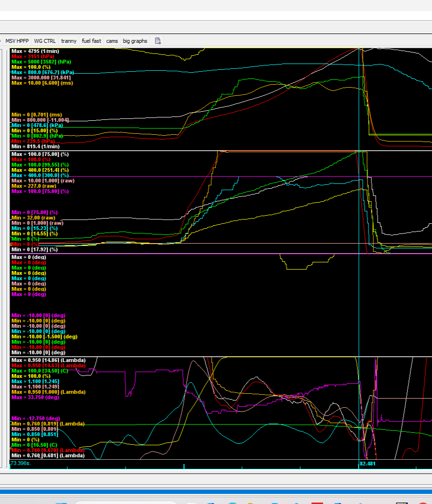The height and width of the screenshot is (504, 432).
Task: Select the 'Max = 33.750 (deg)' label
Action: [35, 397]
